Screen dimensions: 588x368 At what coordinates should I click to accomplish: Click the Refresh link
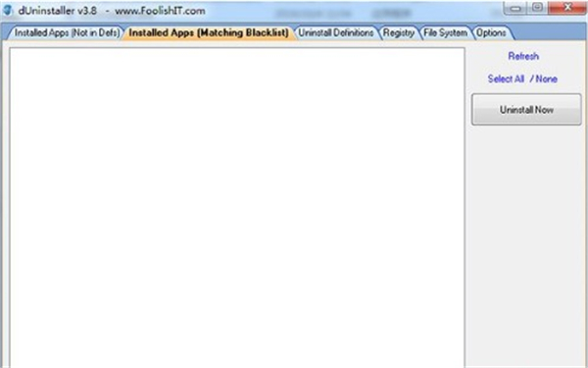tap(523, 56)
